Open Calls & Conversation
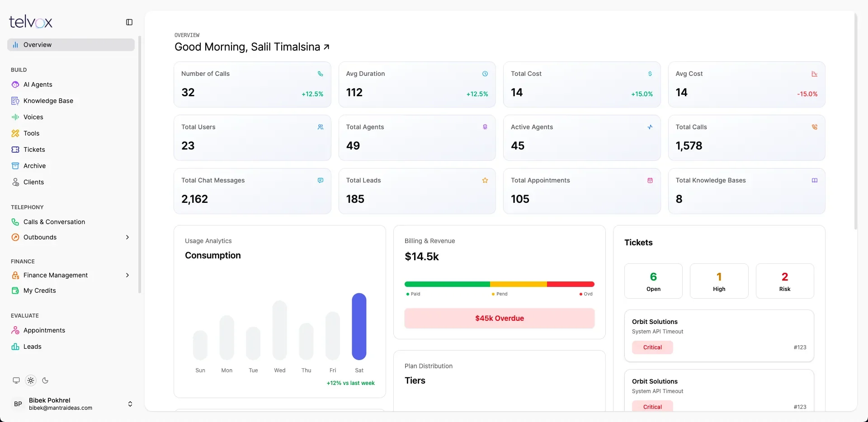This screenshot has width=868, height=422. (x=71, y=222)
